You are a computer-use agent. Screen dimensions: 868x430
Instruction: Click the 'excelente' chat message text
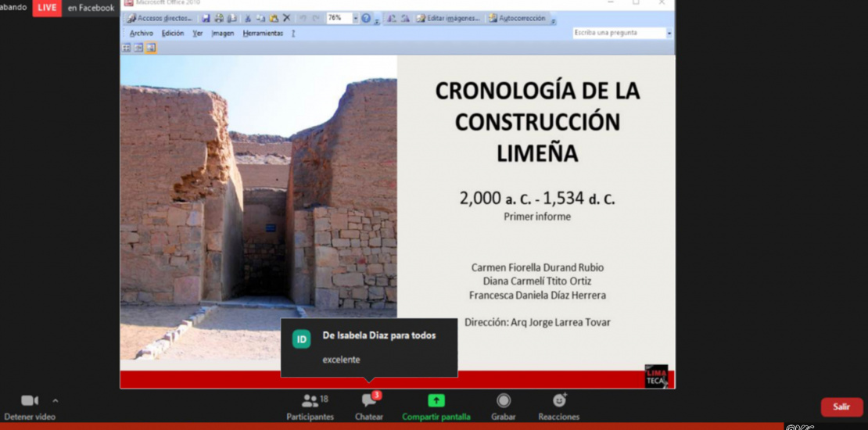(341, 360)
